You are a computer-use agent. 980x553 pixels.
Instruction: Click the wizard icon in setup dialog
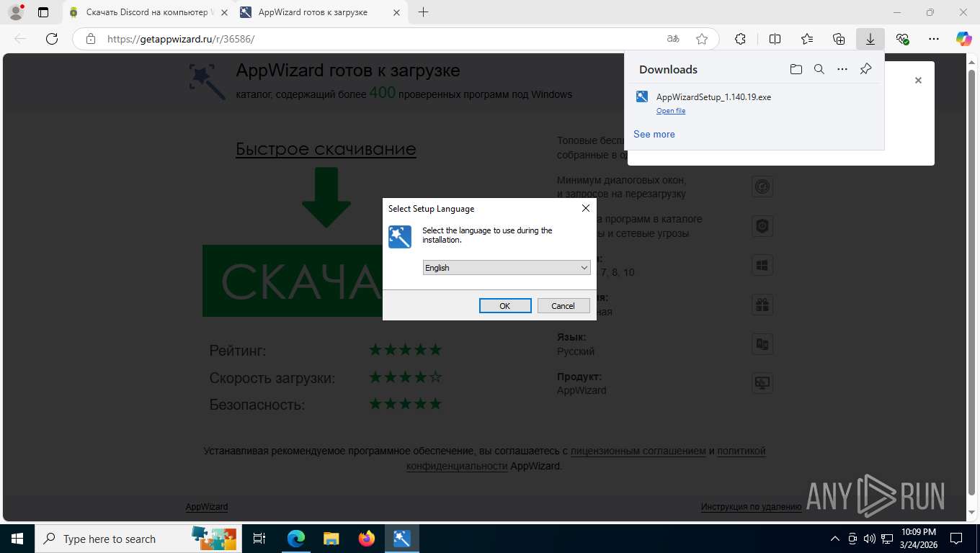coord(400,236)
